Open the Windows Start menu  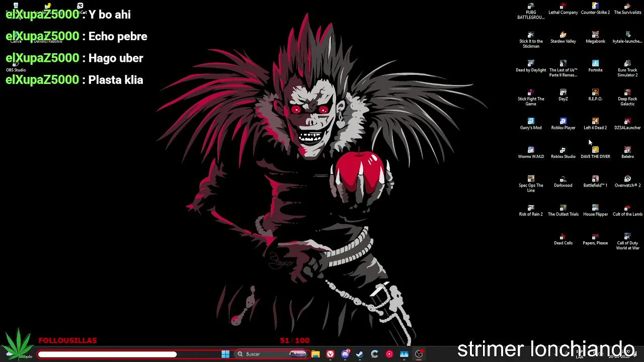click(x=225, y=354)
